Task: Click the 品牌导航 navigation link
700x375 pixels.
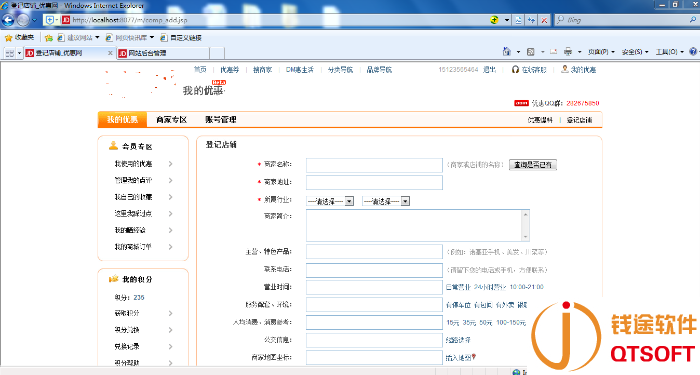Action: tap(379, 70)
